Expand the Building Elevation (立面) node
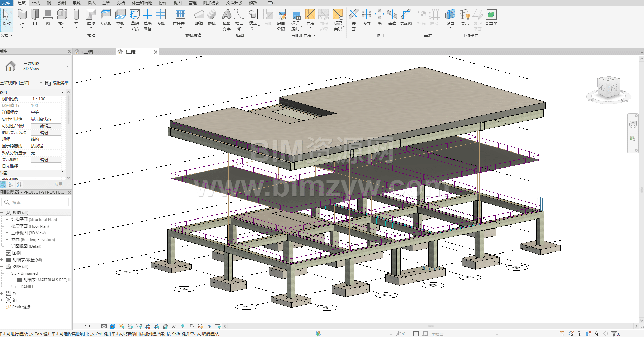644x337 pixels. click(x=7, y=239)
